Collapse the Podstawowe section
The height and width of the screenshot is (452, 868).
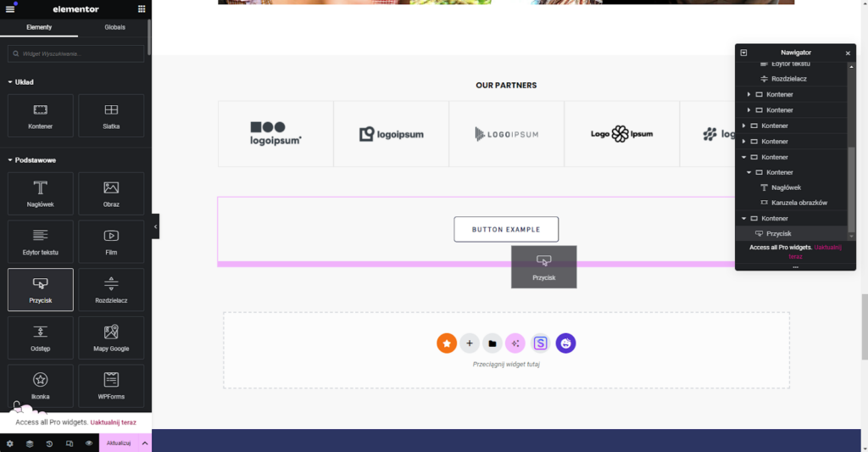click(10, 160)
